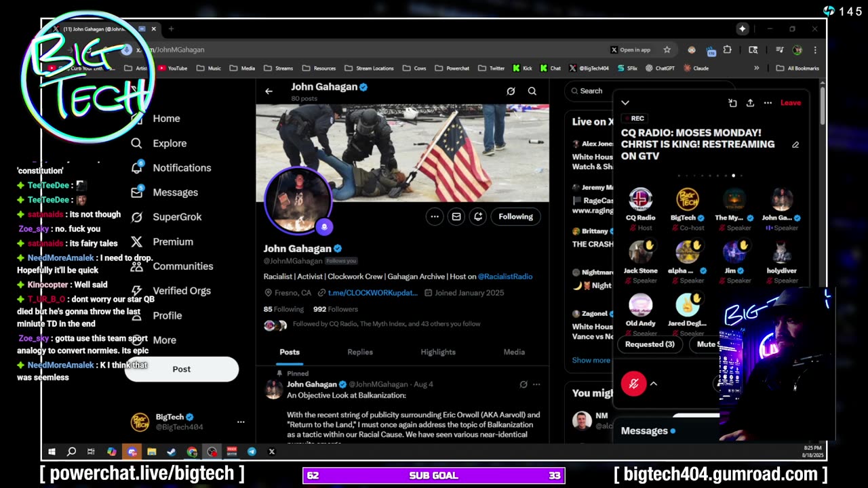The height and width of the screenshot is (488, 868).
Task: Pop out Space to dock icon
Action: click(x=732, y=103)
